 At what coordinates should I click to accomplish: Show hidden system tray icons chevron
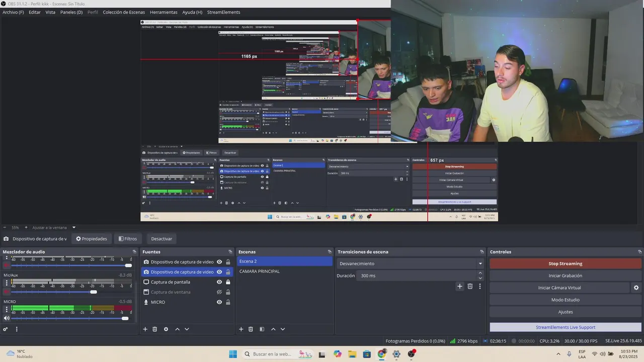coord(557,354)
